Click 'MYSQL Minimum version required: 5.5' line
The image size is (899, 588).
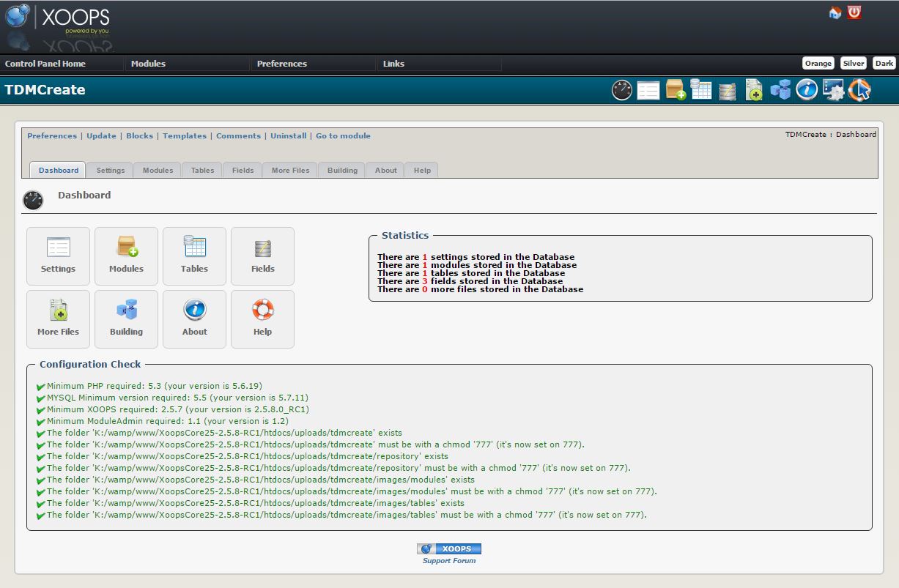177,398
